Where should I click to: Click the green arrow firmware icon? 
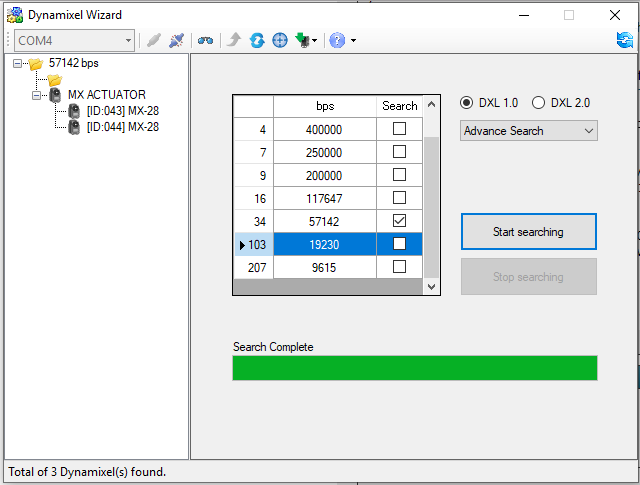[302, 40]
